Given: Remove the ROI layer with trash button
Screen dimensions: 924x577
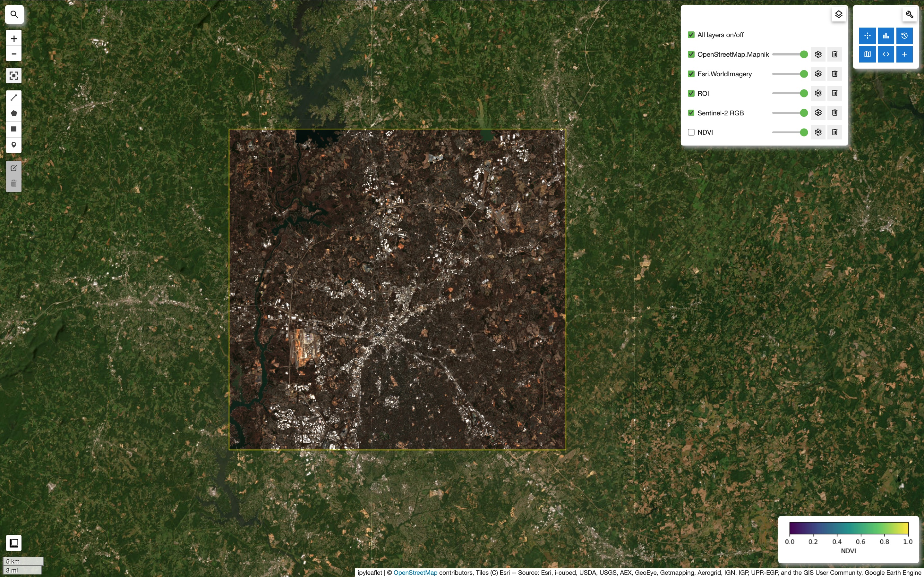Looking at the screenshot, I should 834,93.
